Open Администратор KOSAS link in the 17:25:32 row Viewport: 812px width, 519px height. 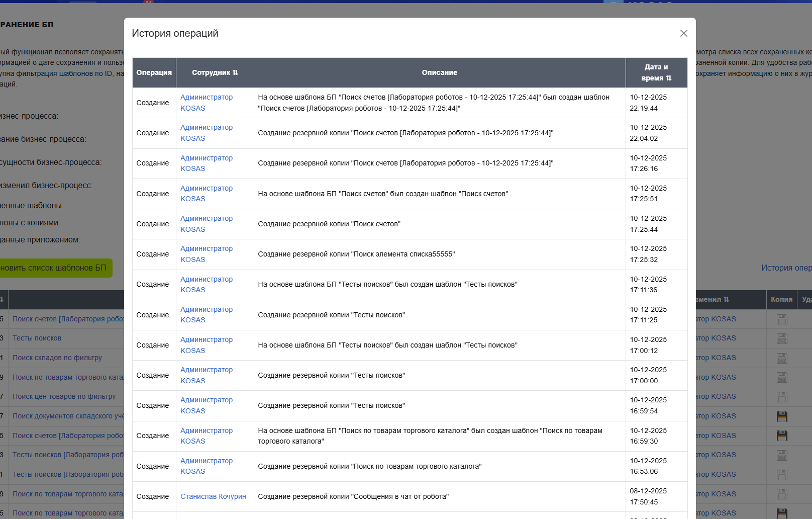pos(207,254)
